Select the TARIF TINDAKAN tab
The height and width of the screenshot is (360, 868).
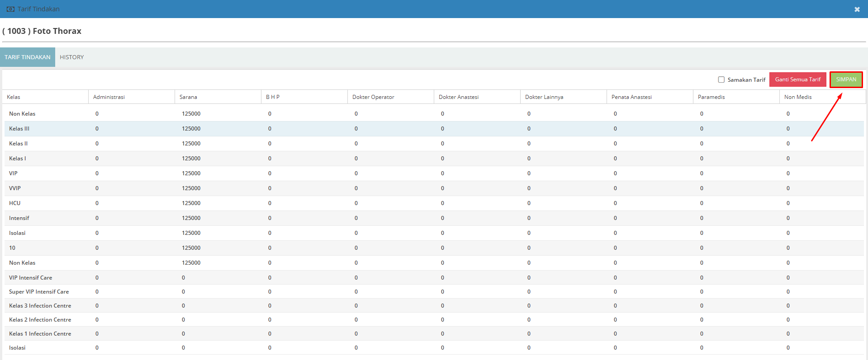coord(28,57)
